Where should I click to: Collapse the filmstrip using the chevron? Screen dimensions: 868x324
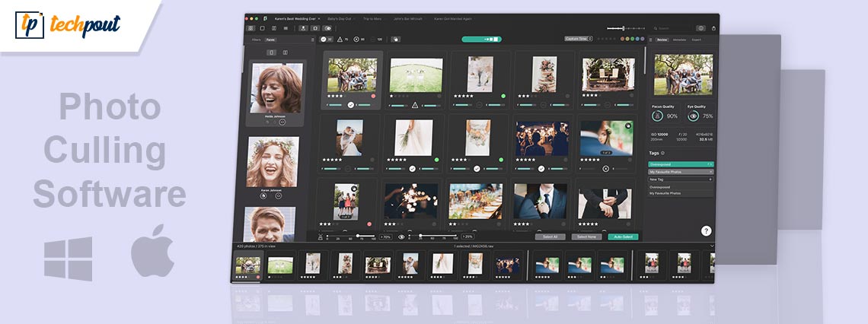coord(712,246)
